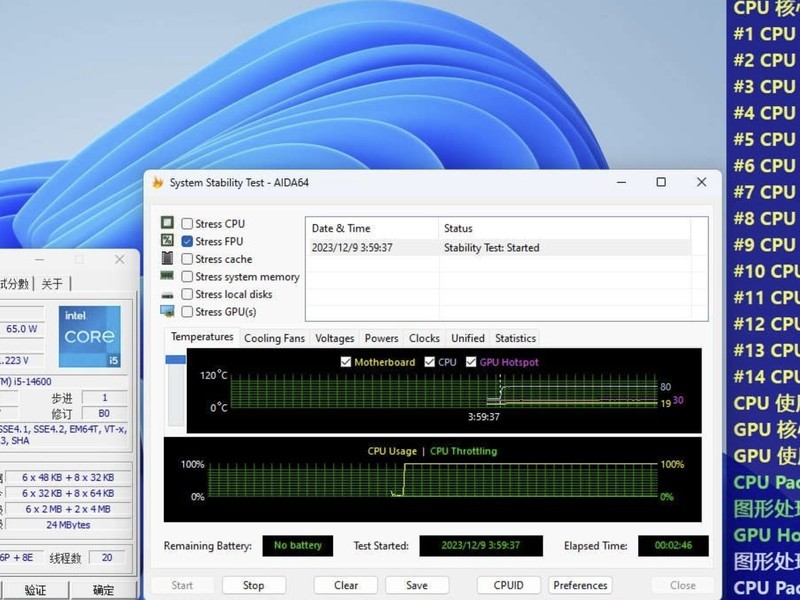Image resolution: width=800 pixels, height=600 pixels.
Task: Open the Voltages tab
Action: (x=335, y=338)
